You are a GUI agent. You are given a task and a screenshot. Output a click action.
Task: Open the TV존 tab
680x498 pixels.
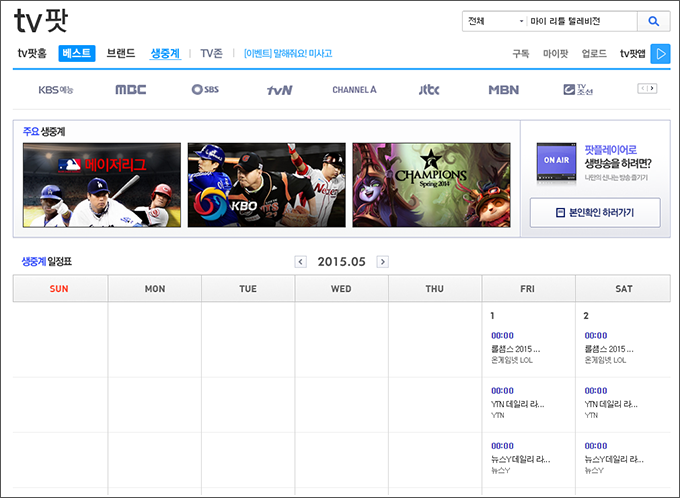211,53
